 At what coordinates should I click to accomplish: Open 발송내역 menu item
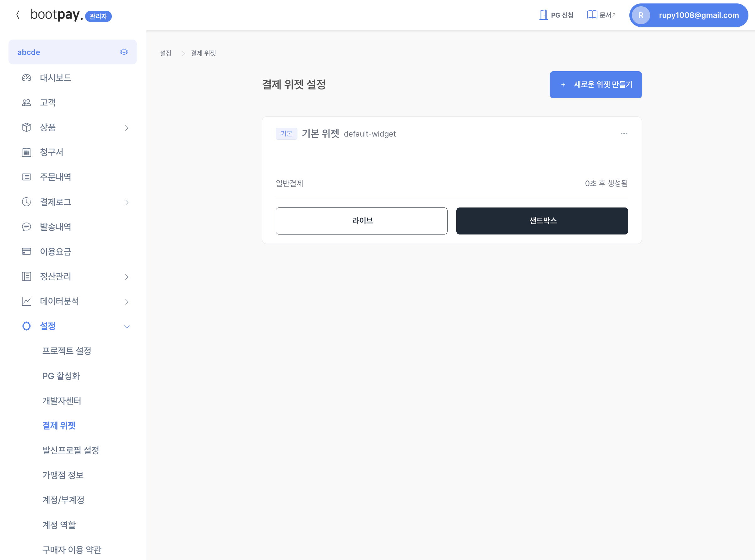pyautogui.click(x=56, y=227)
